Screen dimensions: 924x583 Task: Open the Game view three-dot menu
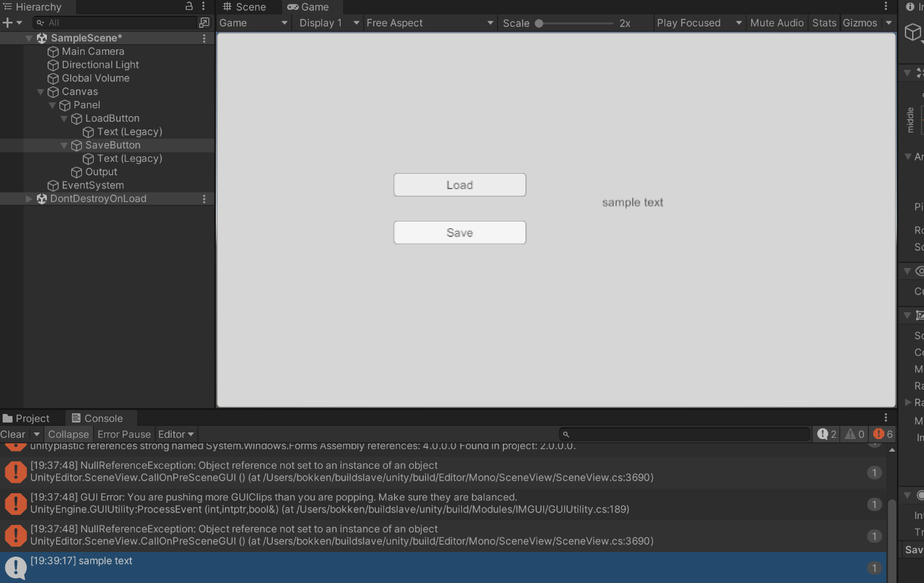pos(886,7)
